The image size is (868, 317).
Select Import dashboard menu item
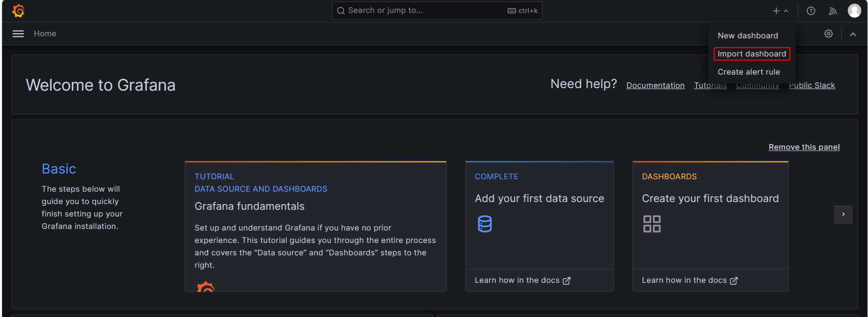752,54
